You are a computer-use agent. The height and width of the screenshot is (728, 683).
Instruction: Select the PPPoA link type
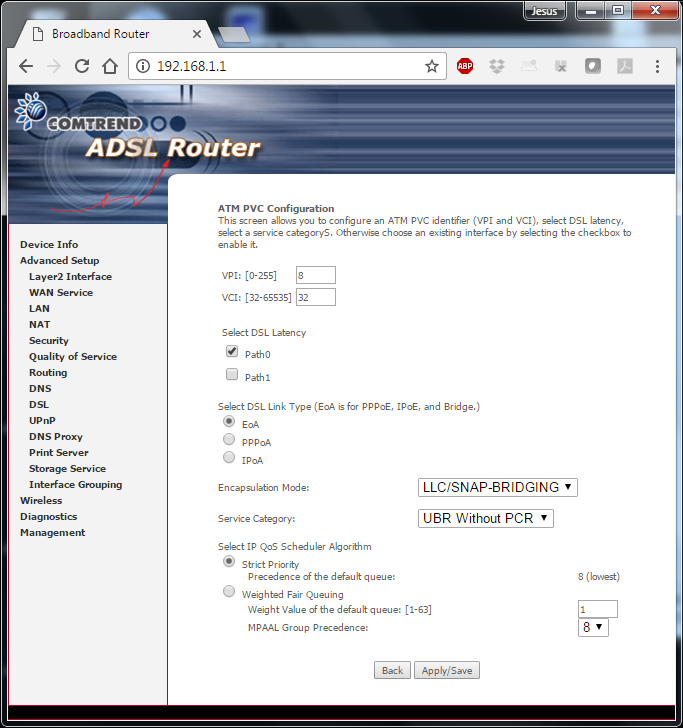pyautogui.click(x=229, y=440)
